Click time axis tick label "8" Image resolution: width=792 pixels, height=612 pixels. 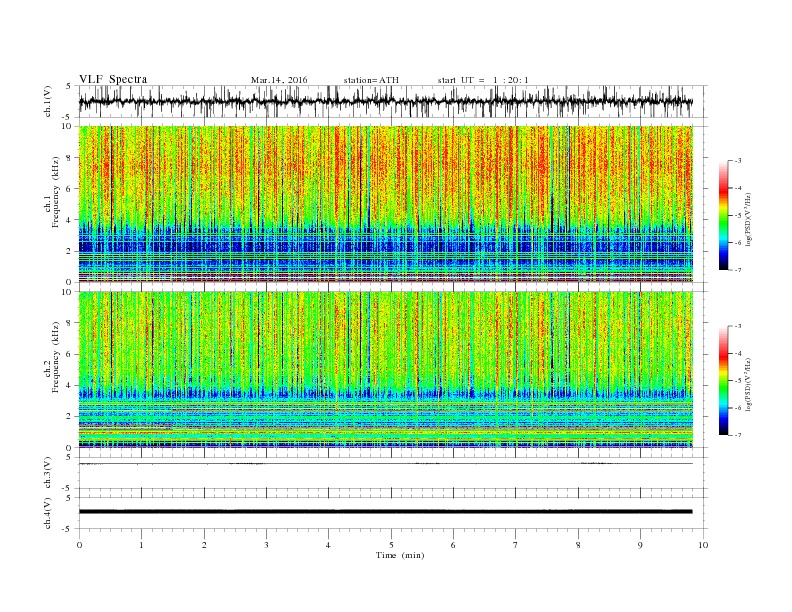tap(578, 545)
